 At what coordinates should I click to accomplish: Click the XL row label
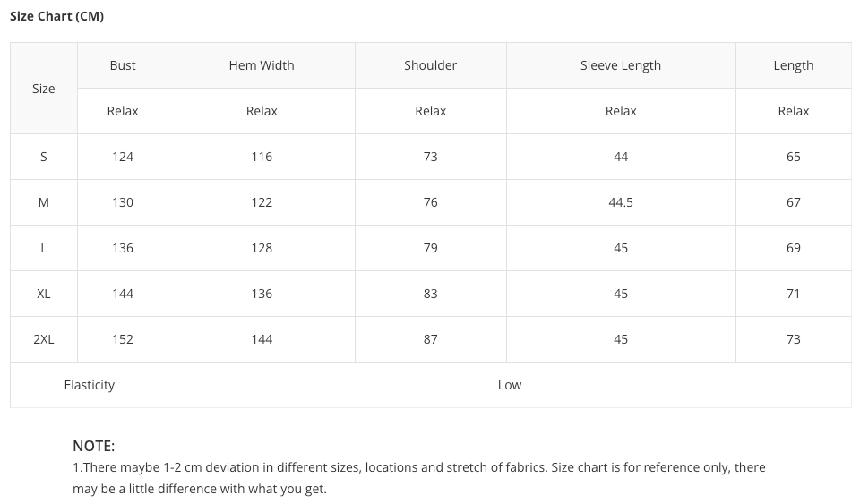click(x=44, y=294)
